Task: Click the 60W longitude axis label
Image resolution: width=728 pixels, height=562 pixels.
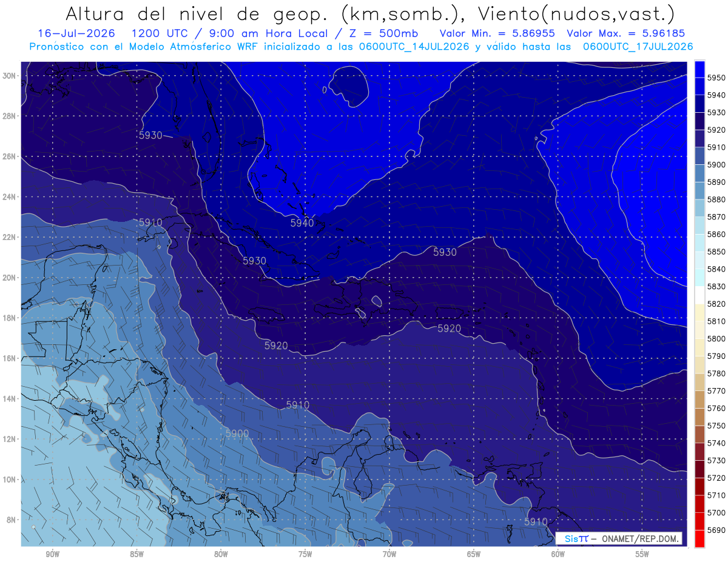Action: [558, 554]
